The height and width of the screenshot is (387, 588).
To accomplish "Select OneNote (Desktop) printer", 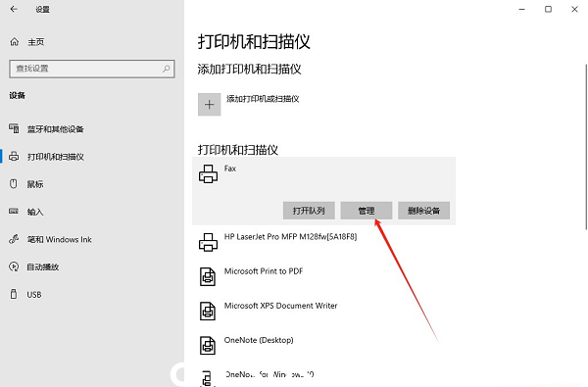I will click(259, 340).
